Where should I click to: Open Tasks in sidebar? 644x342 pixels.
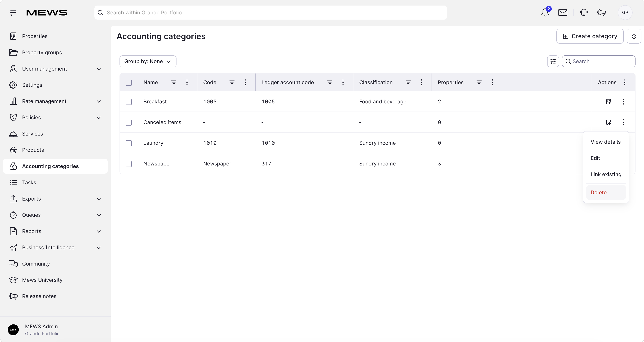click(55, 182)
